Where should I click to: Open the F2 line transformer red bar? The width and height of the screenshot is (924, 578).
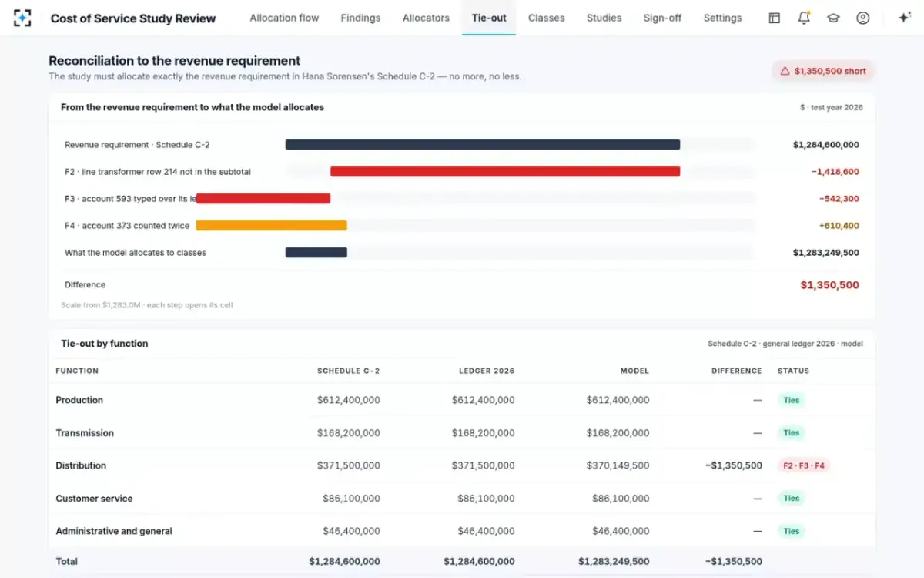(x=505, y=172)
